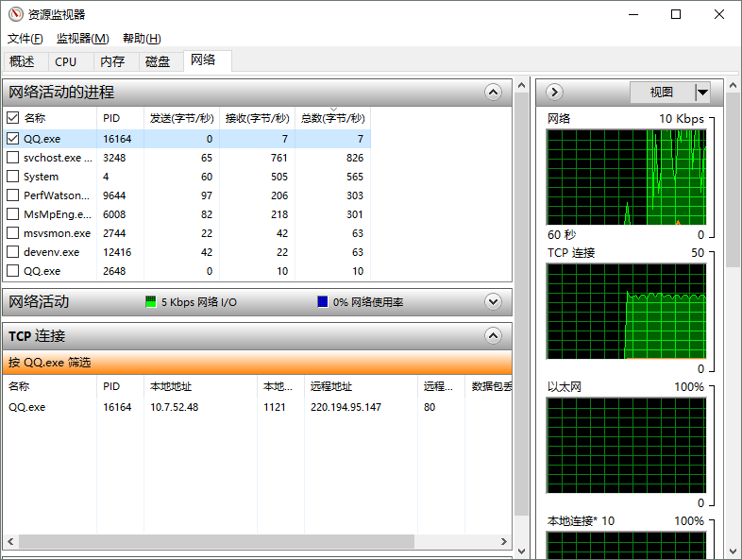Click the left pane scroll down arrow

coord(521,551)
